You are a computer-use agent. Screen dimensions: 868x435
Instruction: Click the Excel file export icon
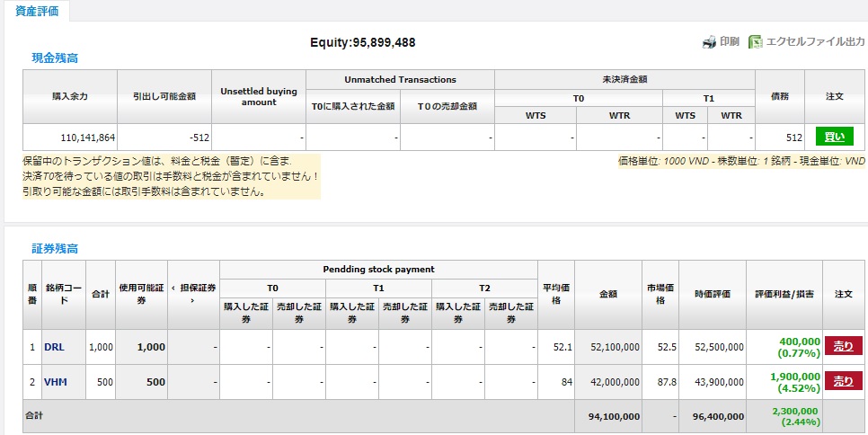(756, 42)
